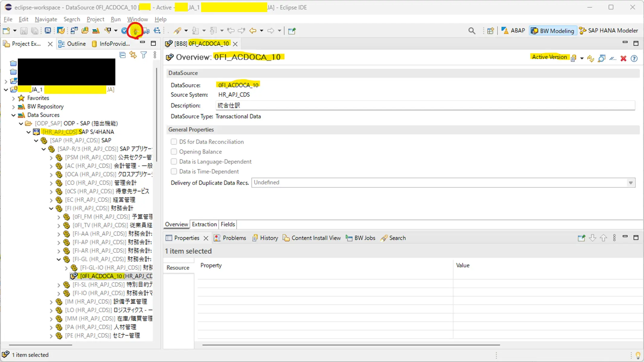Switch to the Fields tab
Viewport: 644px width, 362px height.
click(228, 224)
